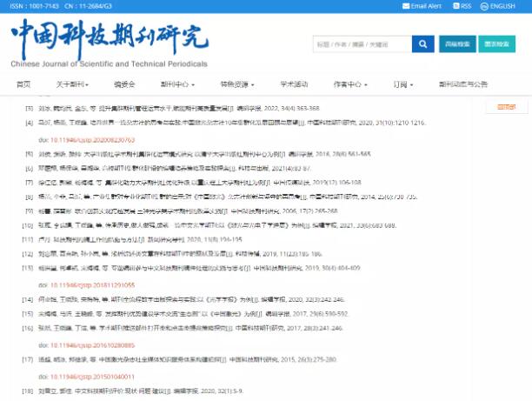This screenshot has width=532, height=401.
Task: Select the reference numbered [18]
Action: tap(133, 391)
